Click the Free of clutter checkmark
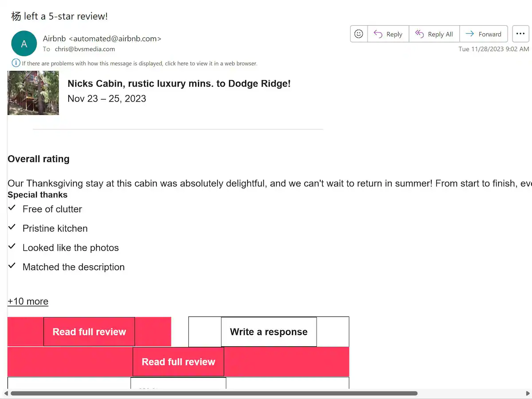The height and width of the screenshot is (399, 532). click(x=12, y=208)
